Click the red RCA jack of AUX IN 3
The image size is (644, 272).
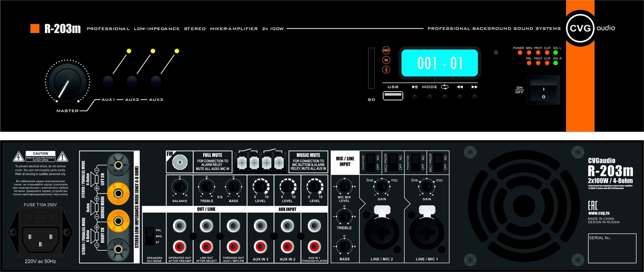click(260, 247)
